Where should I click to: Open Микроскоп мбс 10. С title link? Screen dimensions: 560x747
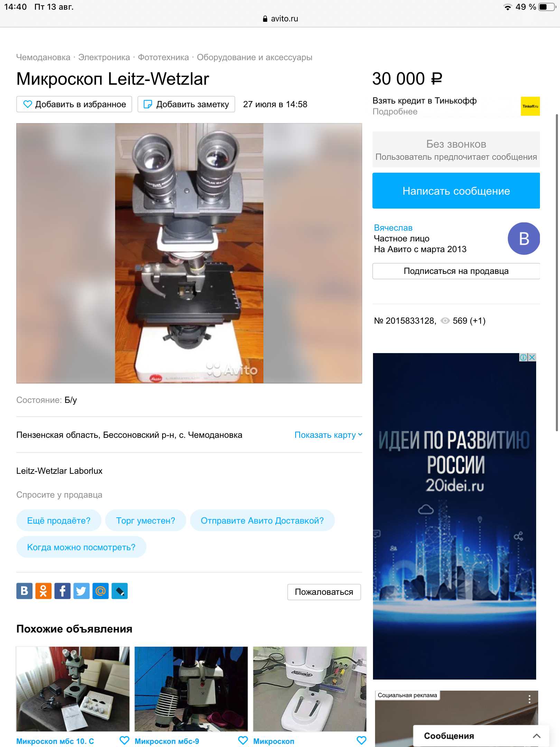pos(55,741)
